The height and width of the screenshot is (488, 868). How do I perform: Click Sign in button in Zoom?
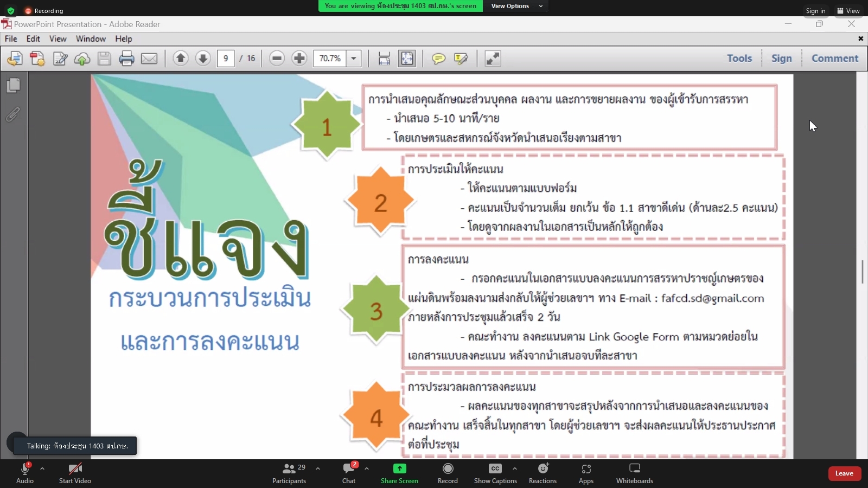[815, 11]
